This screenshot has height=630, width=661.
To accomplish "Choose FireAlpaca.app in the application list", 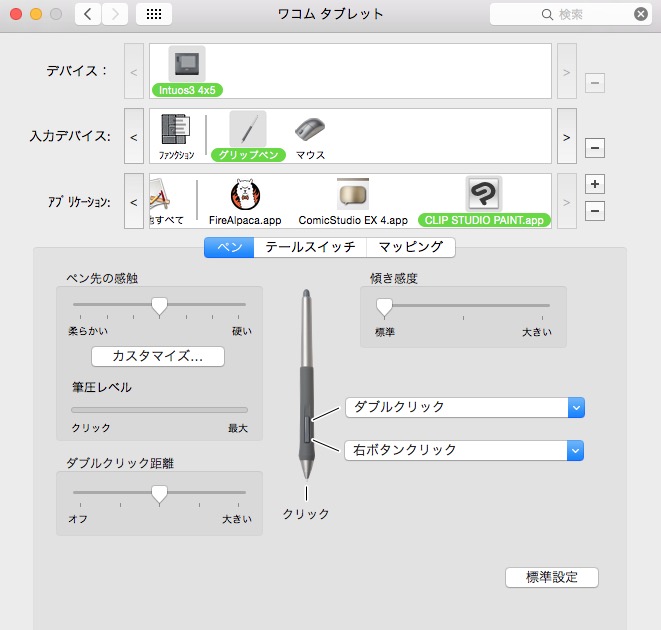I will click(x=245, y=195).
